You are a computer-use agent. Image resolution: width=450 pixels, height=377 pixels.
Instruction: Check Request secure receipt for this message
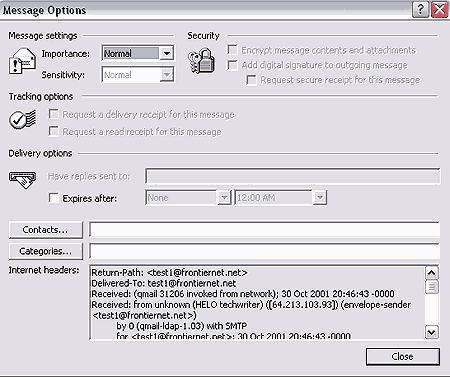(x=251, y=80)
